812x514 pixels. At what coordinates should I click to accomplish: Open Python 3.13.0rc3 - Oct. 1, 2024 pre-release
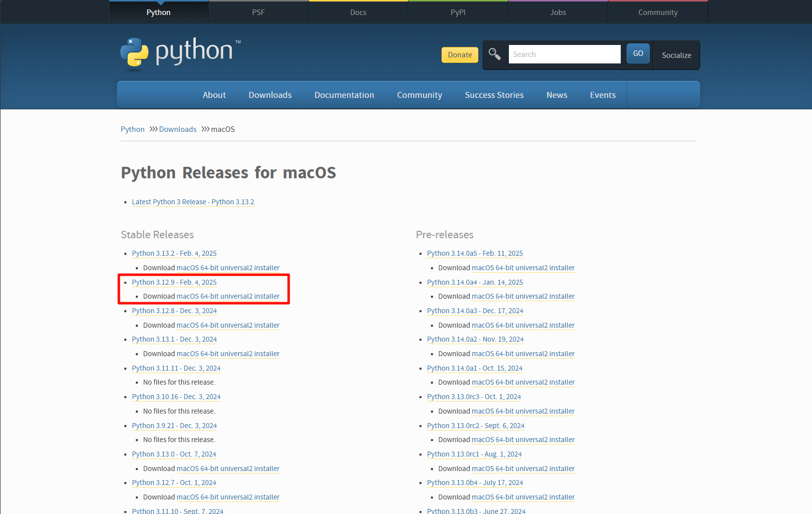pyautogui.click(x=474, y=397)
